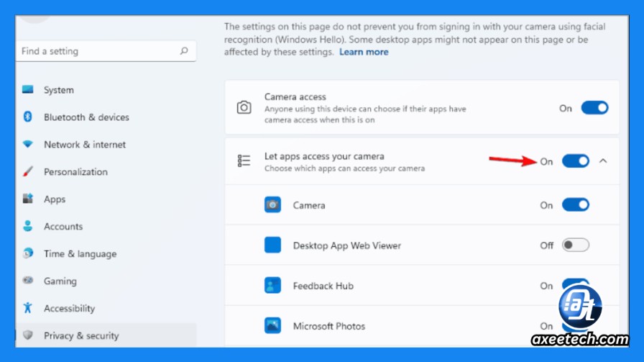
Task: Click 'Choose which apps can access your camera'
Action: tap(344, 168)
